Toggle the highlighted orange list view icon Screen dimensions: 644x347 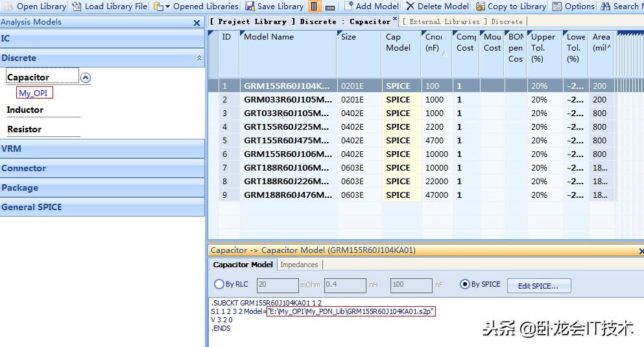point(315,6)
